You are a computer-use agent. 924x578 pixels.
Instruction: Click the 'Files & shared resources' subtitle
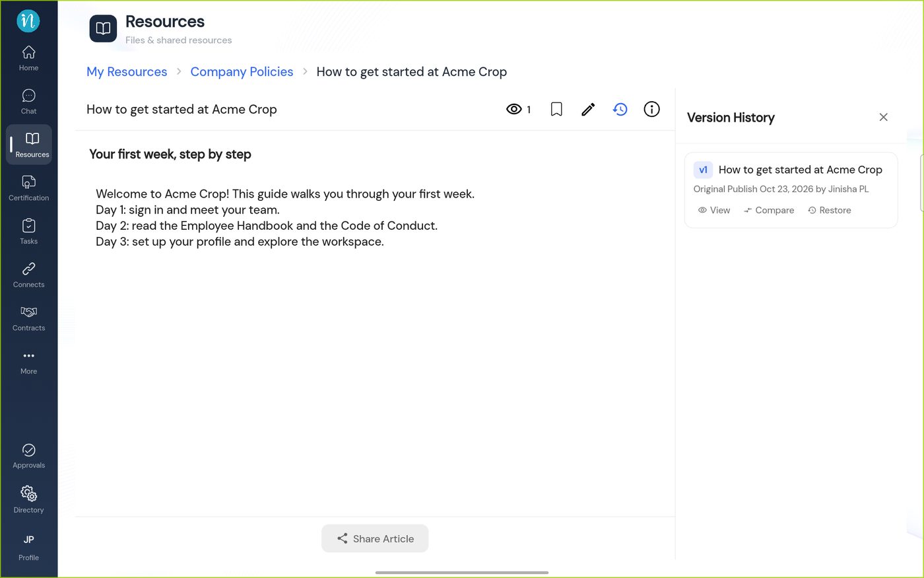click(x=179, y=40)
